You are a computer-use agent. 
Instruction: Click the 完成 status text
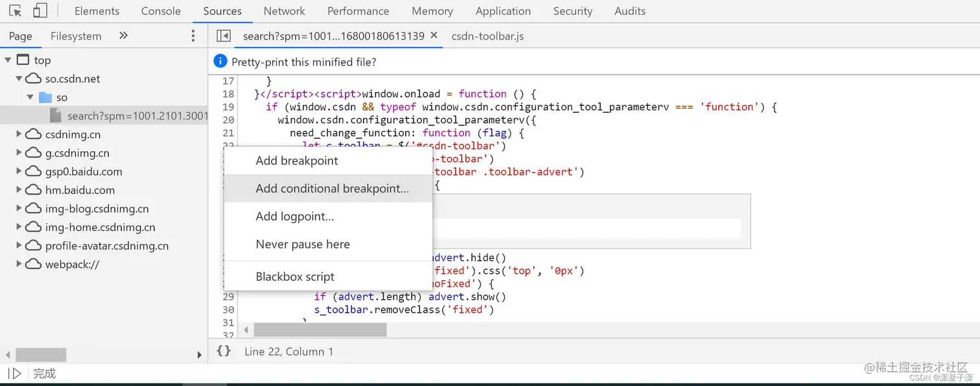(44, 374)
